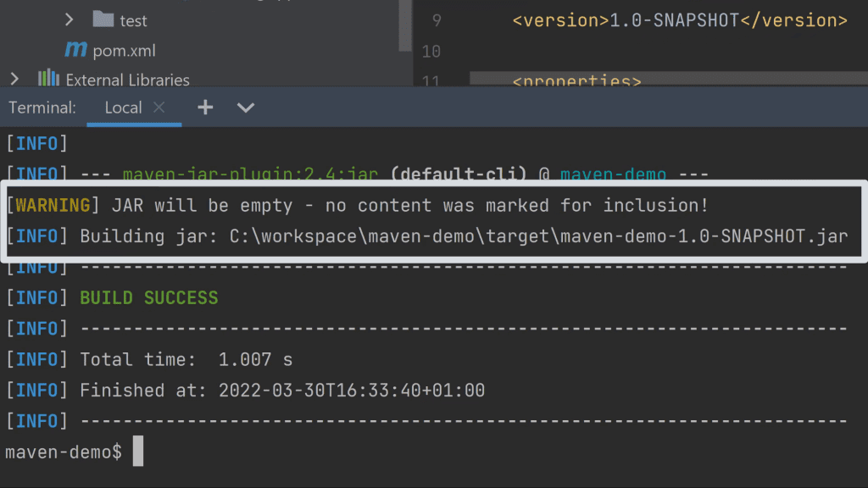Expand the External Libraries node
This screenshot has height=488, width=868.
[x=14, y=79]
